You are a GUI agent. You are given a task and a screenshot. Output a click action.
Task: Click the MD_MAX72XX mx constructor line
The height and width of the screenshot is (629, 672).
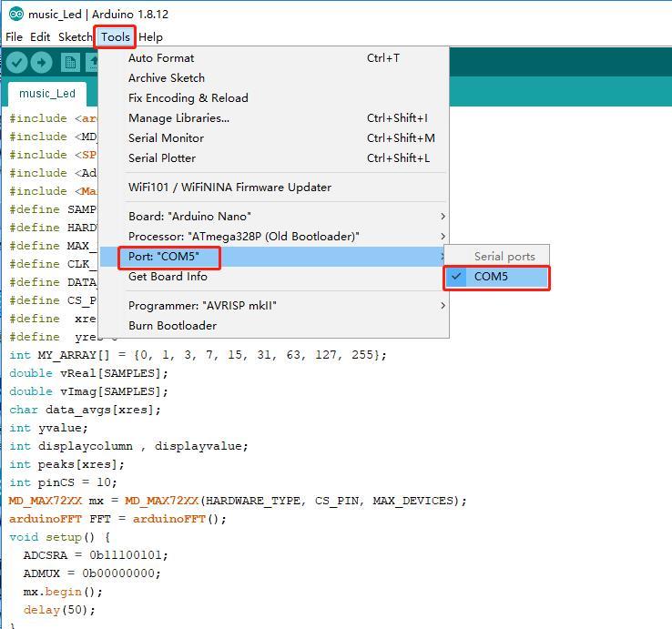point(238,501)
